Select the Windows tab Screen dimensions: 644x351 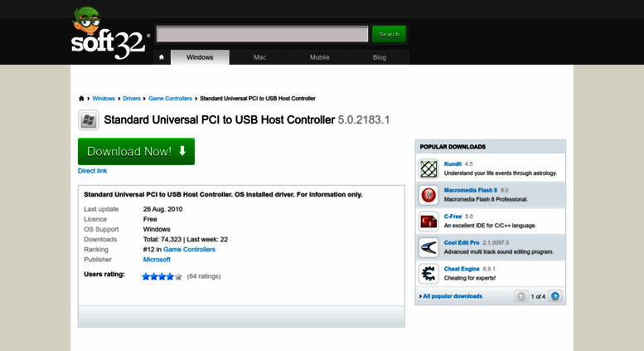200,57
